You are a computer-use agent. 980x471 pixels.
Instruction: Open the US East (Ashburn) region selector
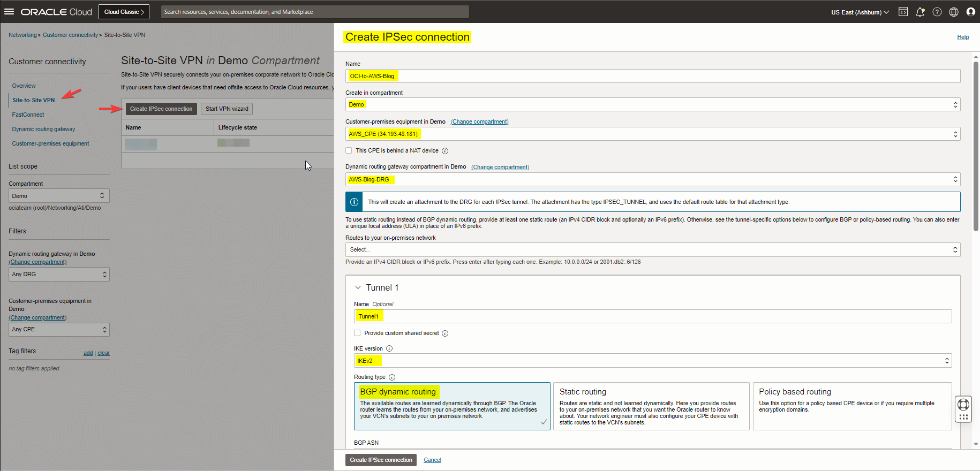click(x=860, y=12)
